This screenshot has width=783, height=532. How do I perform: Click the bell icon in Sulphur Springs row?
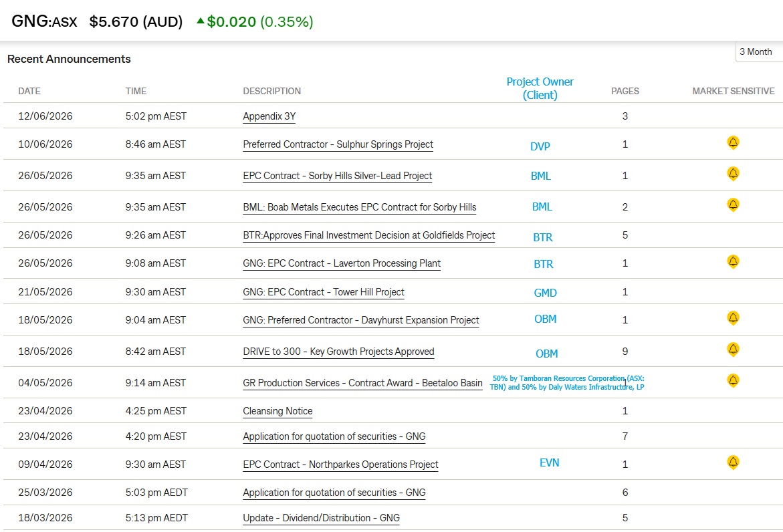(733, 143)
